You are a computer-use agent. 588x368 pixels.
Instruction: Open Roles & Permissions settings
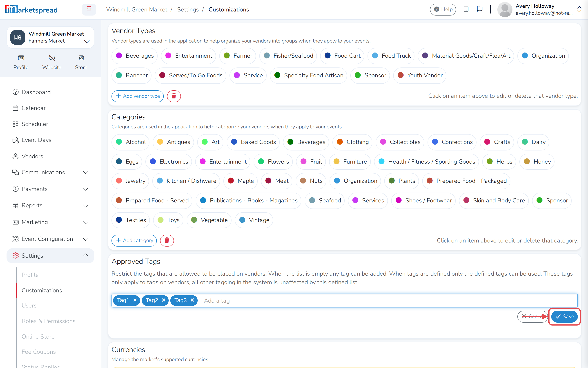coord(48,321)
